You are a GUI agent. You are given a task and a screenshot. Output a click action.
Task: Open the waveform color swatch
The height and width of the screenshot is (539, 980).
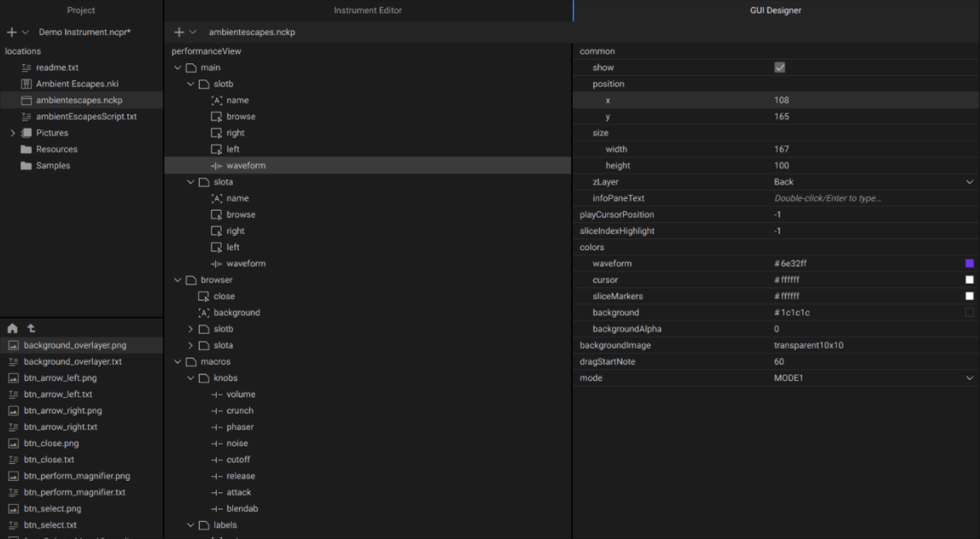point(969,264)
